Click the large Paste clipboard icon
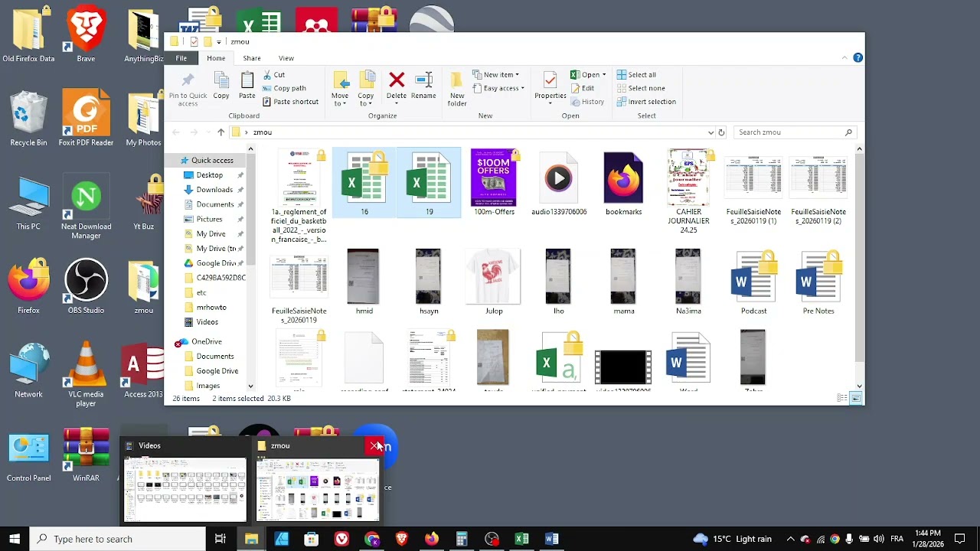This screenshot has height=551, width=980. [247, 80]
